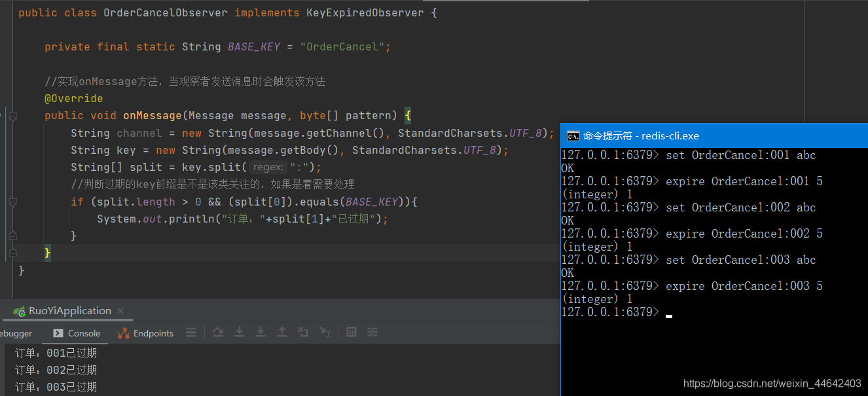Screen dimensions: 868x396
Task: Click the onMessage method name
Action: click(x=153, y=116)
